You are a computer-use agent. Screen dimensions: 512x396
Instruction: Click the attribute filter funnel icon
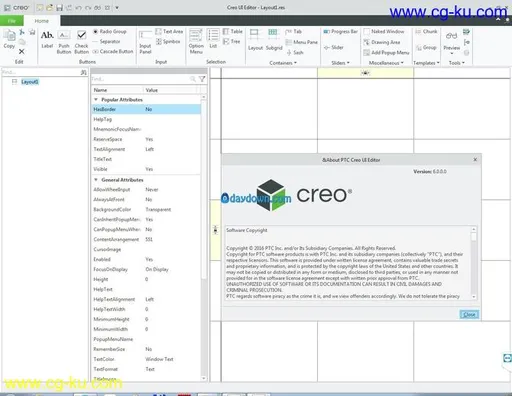pyautogui.click(x=202, y=79)
